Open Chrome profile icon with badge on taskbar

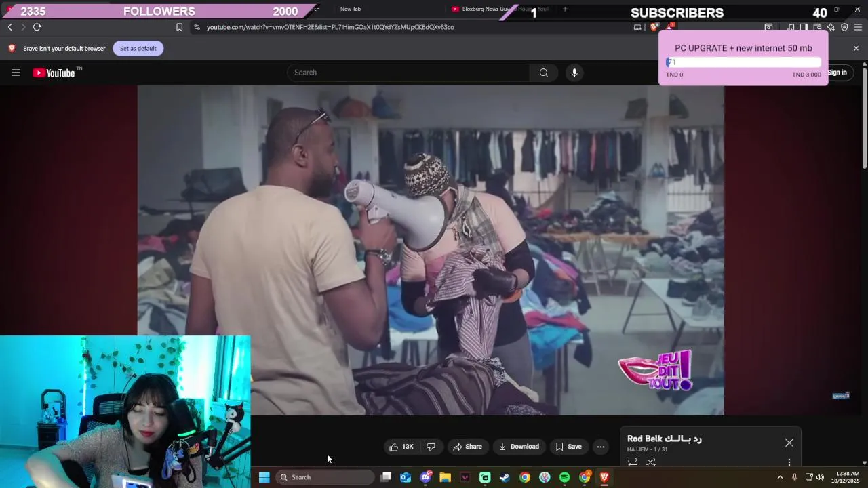click(x=585, y=477)
